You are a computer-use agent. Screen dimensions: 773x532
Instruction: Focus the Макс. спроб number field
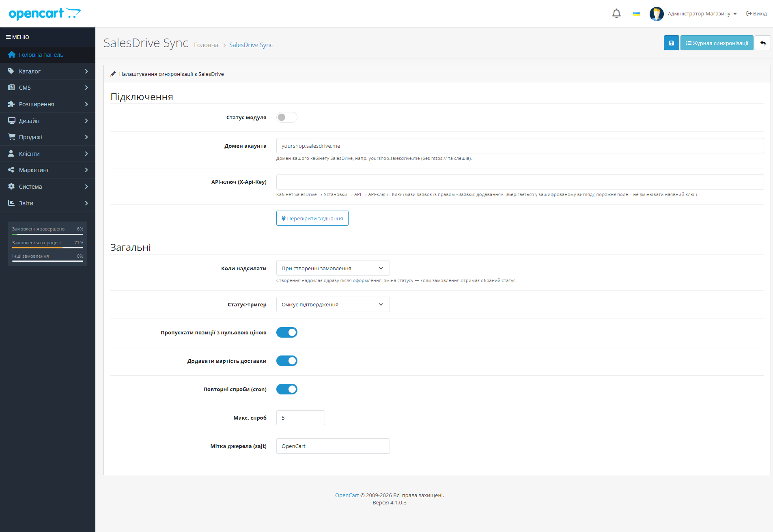pyautogui.click(x=300, y=418)
